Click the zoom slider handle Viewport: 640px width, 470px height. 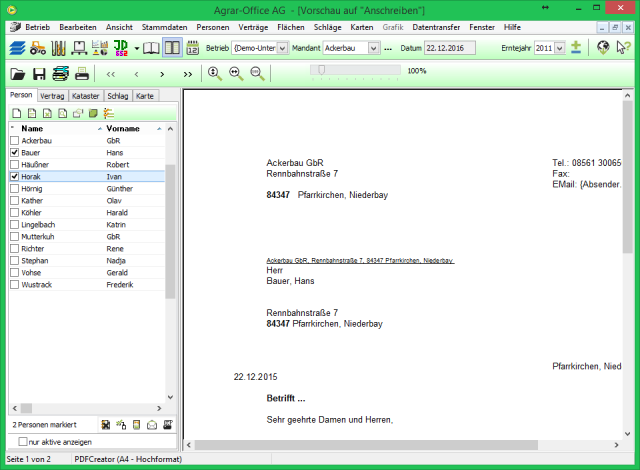(x=322, y=70)
